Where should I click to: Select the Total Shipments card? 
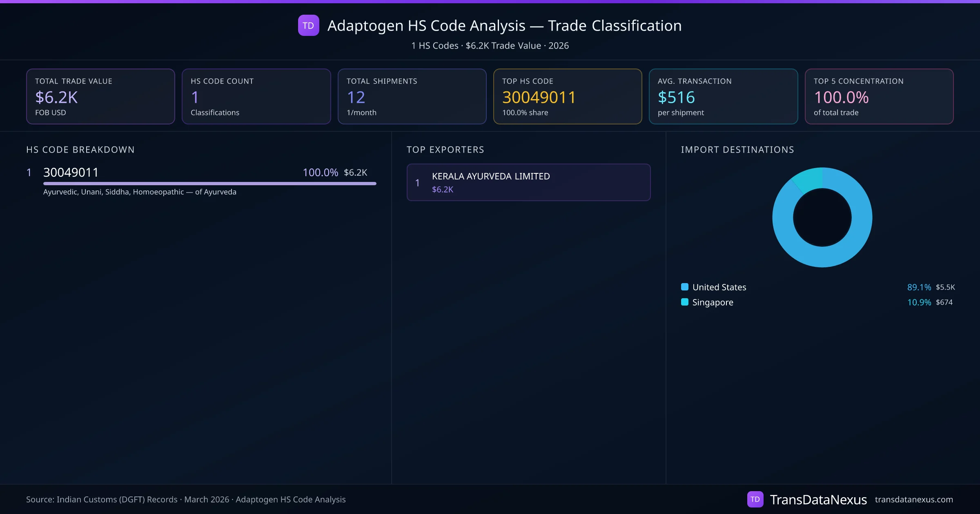click(x=412, y=96)
